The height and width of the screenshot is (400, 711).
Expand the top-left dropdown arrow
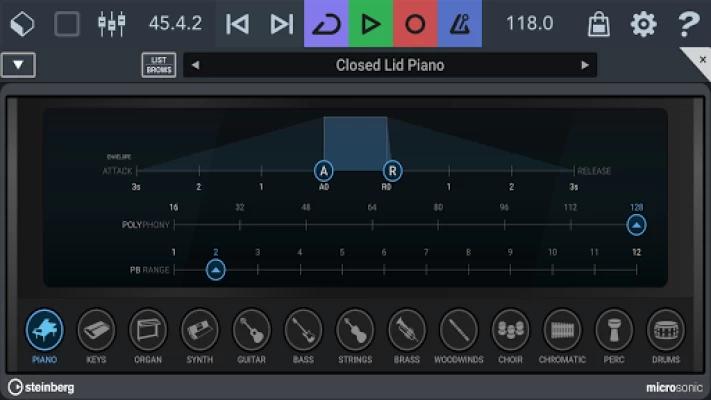tap(19, 66)
